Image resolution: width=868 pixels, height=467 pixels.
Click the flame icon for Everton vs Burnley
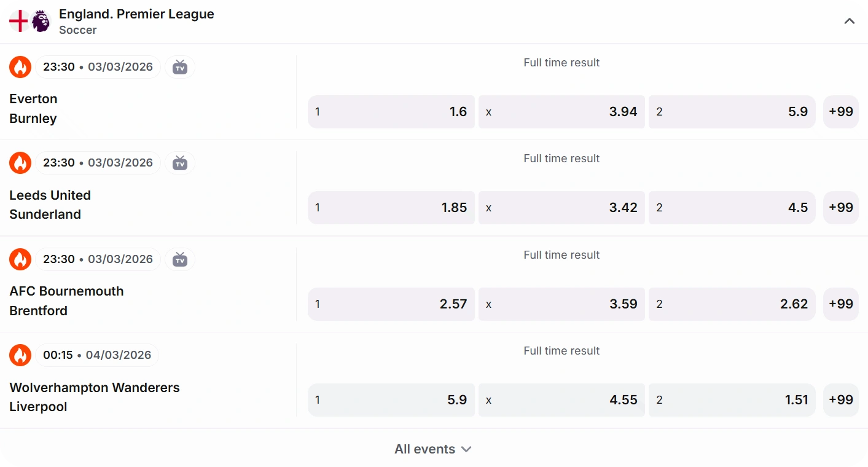tap(20, 67)
